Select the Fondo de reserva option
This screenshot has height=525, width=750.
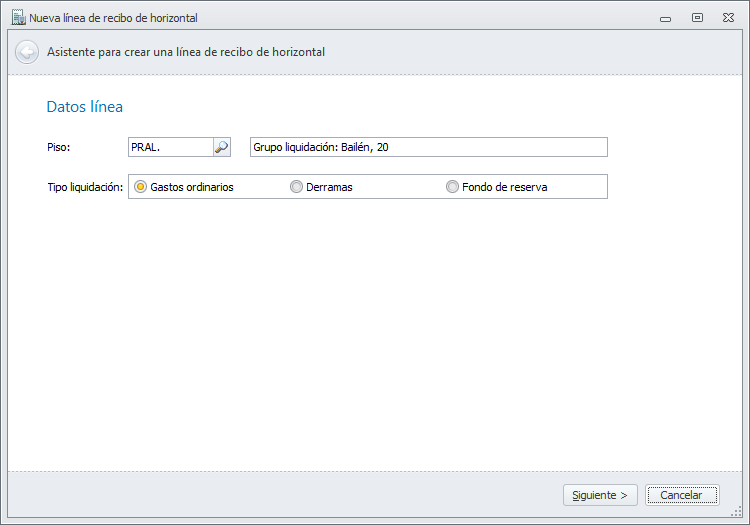(453, 187)
